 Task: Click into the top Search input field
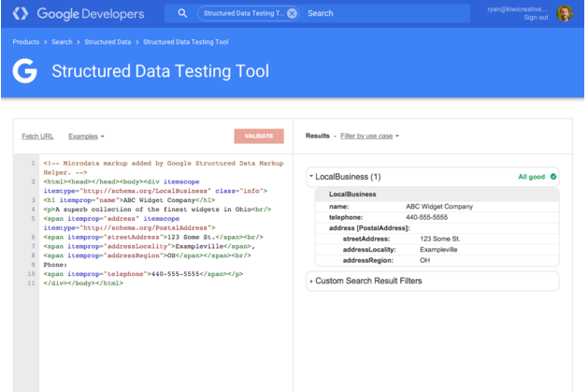click(386, 13)
